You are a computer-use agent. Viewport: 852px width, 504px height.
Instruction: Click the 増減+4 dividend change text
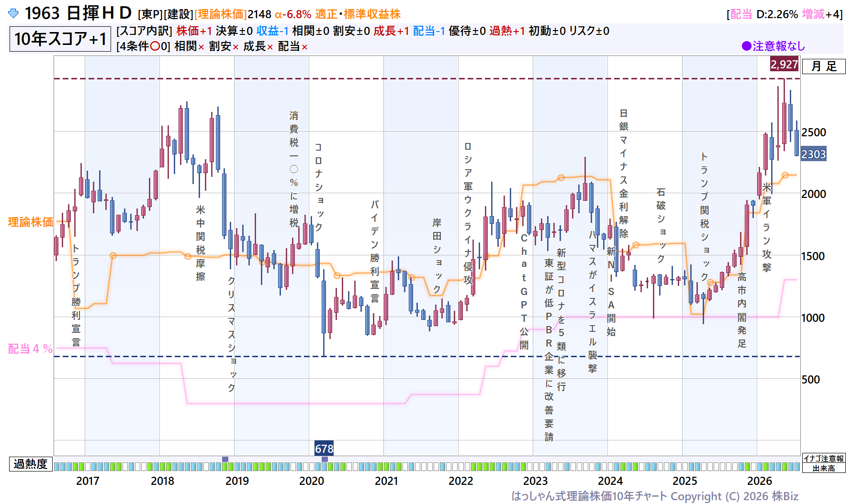coord(819,14)
